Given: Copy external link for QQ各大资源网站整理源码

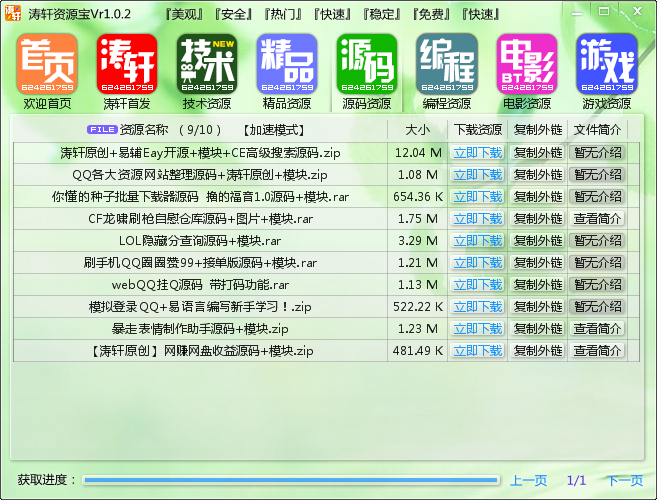Looking at the screenshot, I should (x=538, y=175).
